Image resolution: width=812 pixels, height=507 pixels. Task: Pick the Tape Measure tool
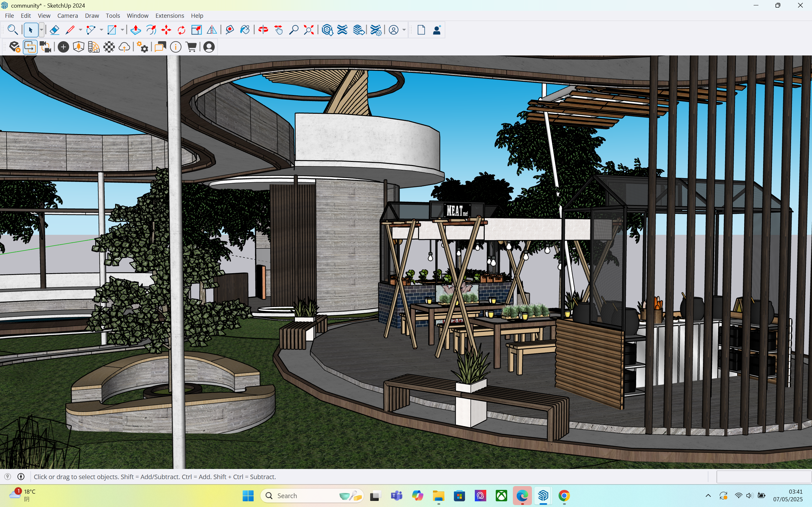230,30
